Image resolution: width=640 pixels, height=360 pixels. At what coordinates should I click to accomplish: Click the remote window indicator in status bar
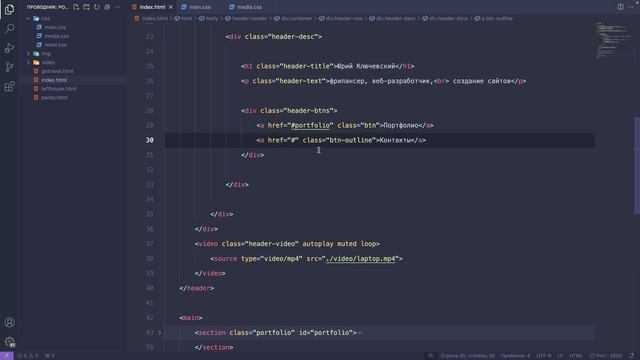coord(7,356)
